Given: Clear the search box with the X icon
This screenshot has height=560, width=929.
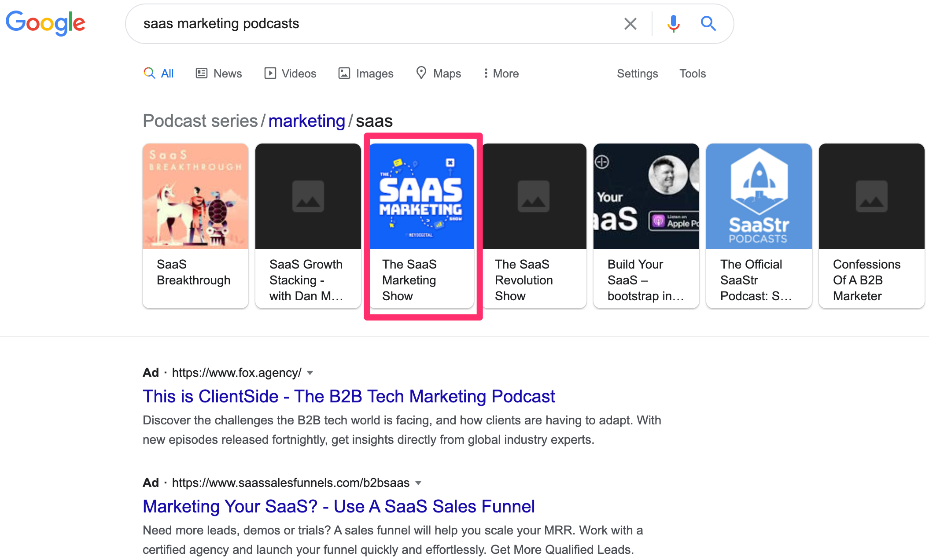Looking at the screenshot, I should pos(630,24).
